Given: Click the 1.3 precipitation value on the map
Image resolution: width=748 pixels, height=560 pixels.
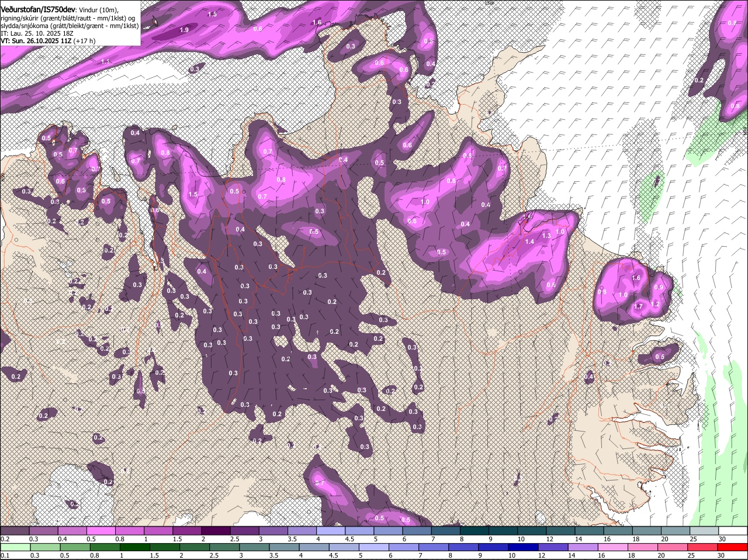Looking at the screenshot, I should point(546,236).
